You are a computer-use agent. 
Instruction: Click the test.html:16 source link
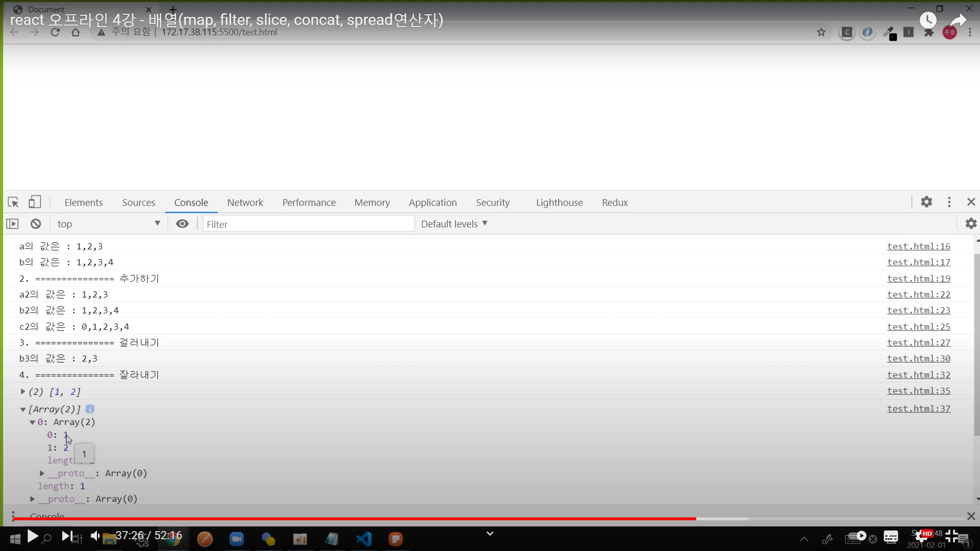(918, 246)
